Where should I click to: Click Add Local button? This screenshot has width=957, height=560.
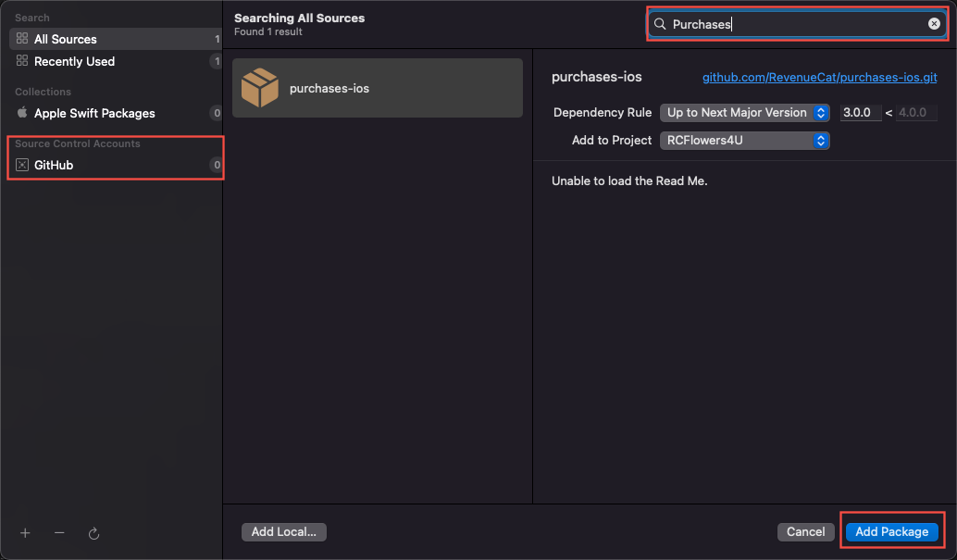284,532
